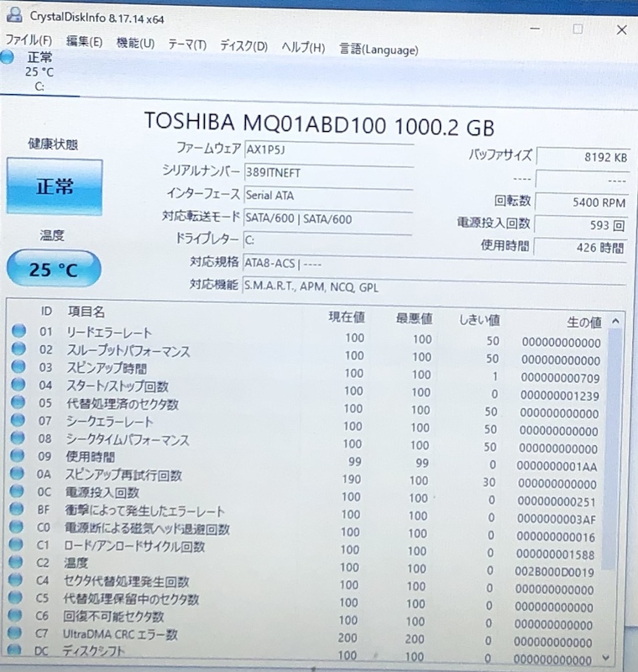Click status orb for C1 ロード/アンロードサイクル回数
This screenshot has height=672, width=638.
point(16,543)
